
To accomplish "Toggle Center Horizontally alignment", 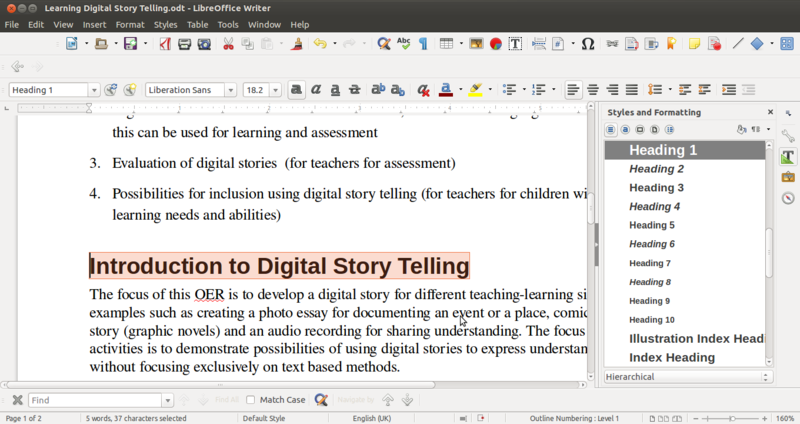I will pyautogui.click(x=593, y=90).
